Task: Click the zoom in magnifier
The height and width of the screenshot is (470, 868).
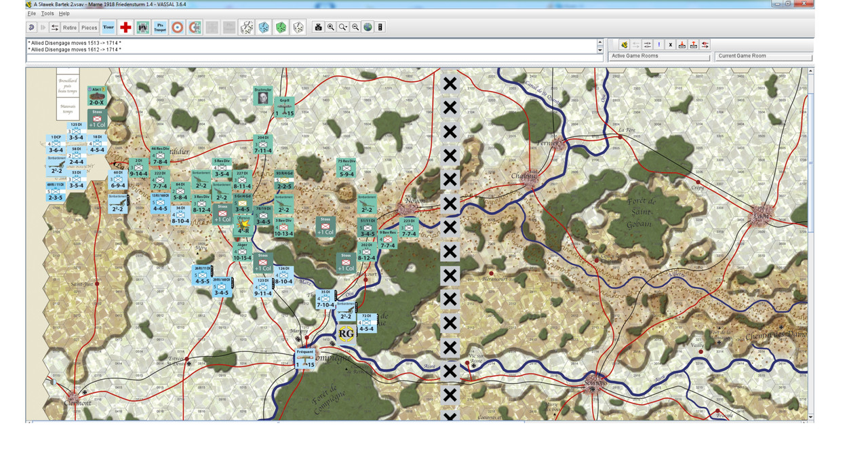Action: coord(331,27)
